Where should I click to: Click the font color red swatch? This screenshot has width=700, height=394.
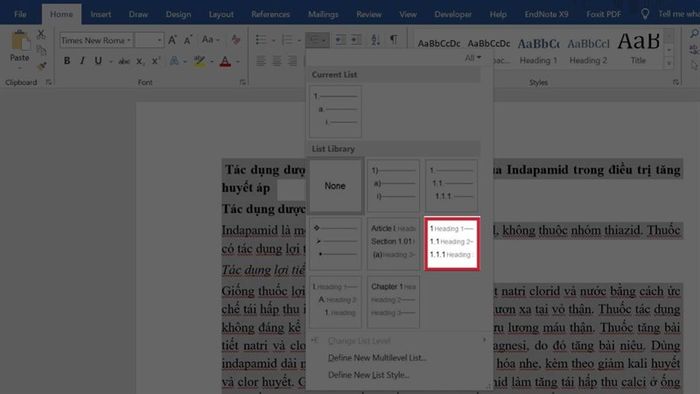225,61
